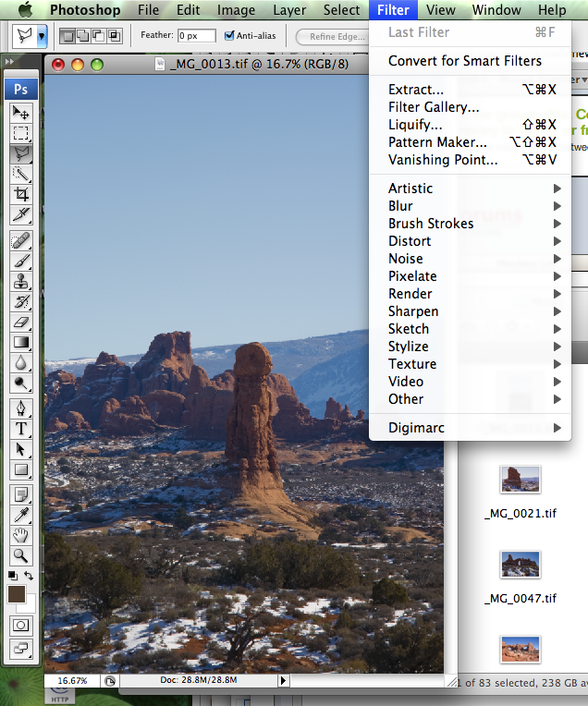Select the Slice tool

tap(20, 214)
